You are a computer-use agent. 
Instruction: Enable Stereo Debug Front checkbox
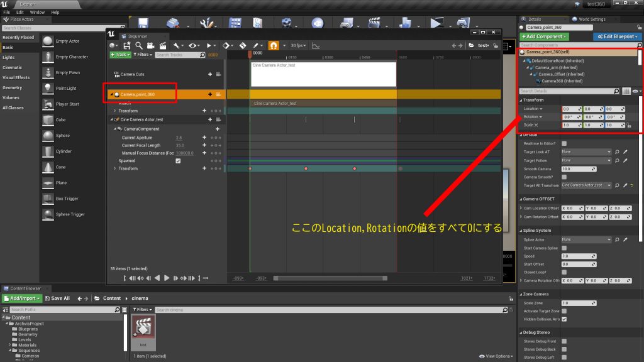(564, 341)
